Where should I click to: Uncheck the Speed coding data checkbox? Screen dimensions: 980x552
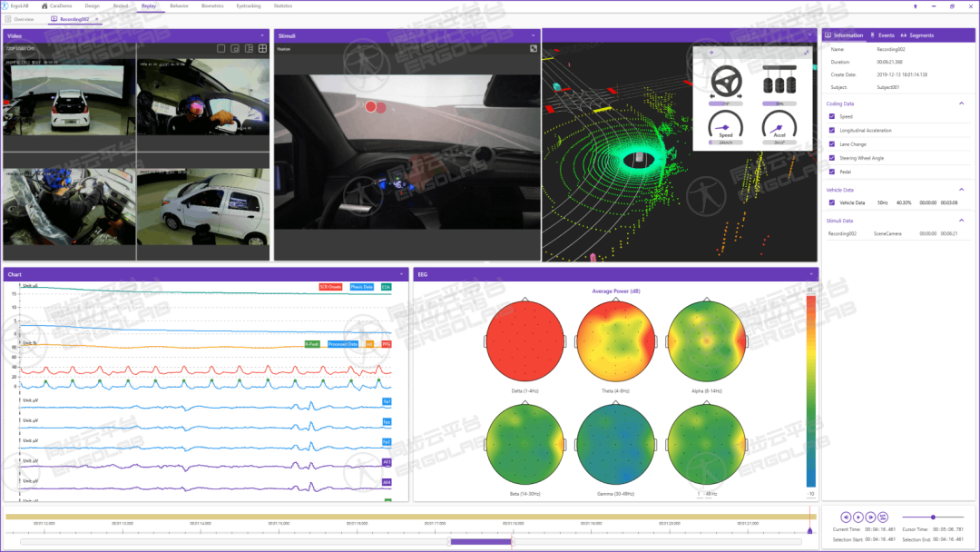(832, 116)
